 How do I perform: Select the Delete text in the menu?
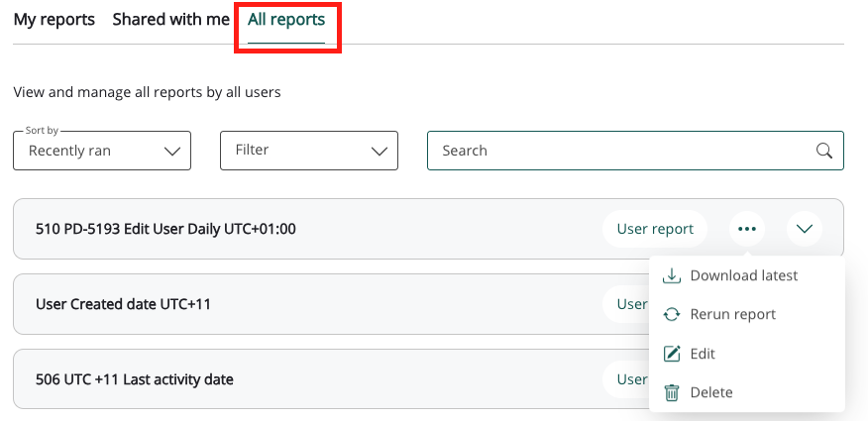711,392
